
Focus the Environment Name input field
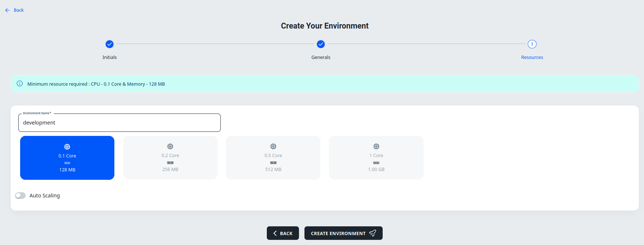coord(120,123)
